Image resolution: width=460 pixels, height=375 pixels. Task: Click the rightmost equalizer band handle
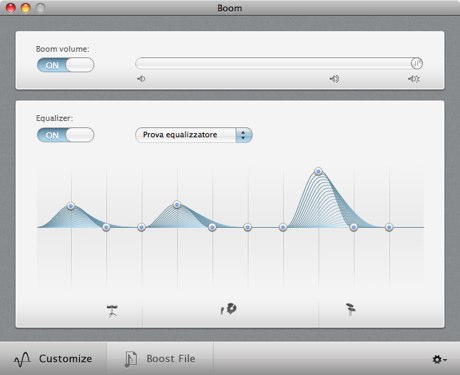tap(389, 227)
